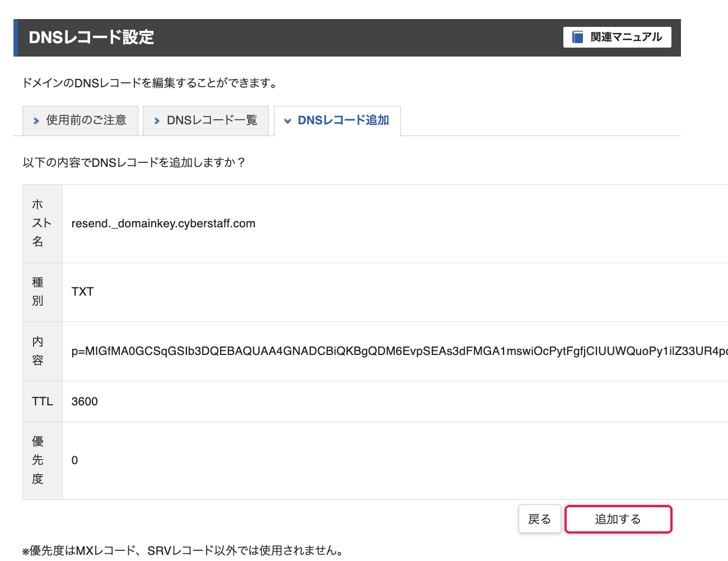Open the 関連マニュアル manual button
The height and width of the screenshot is (561, 728).
click(x=617, y=37)
